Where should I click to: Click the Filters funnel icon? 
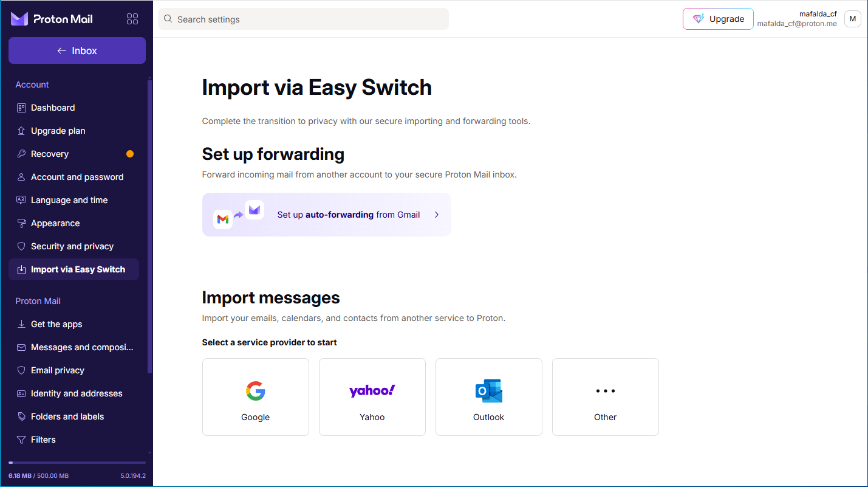pyautogui.click(x=21, y=440)
